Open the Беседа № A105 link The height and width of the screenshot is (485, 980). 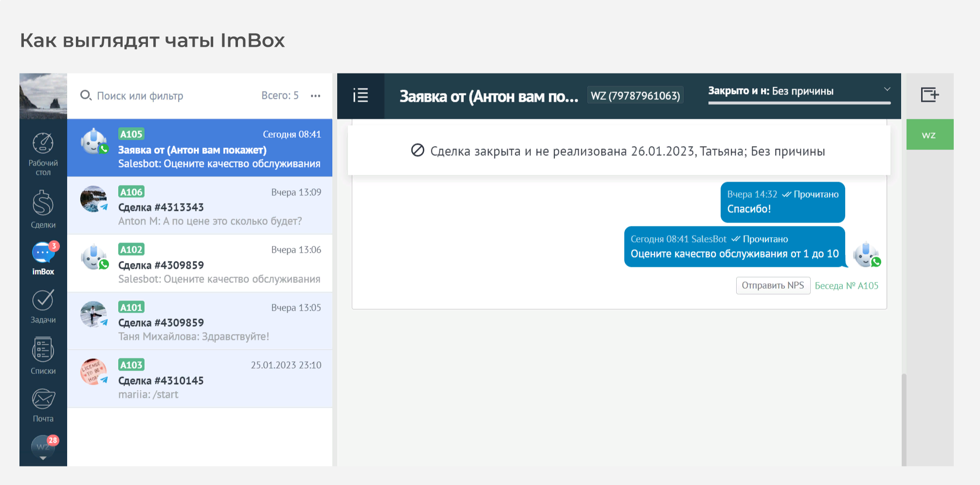coord(846,286)
